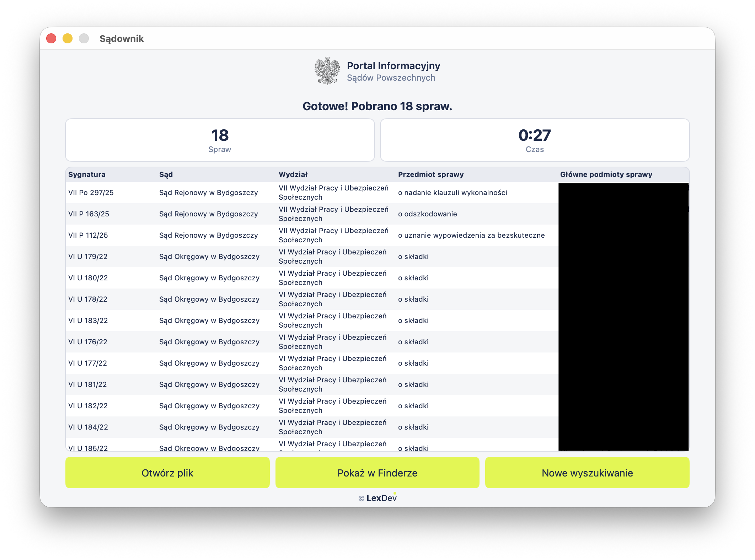Select case row VII Po 297/25
The width and height of the screenshot is (755, 560).
point(91,193)
